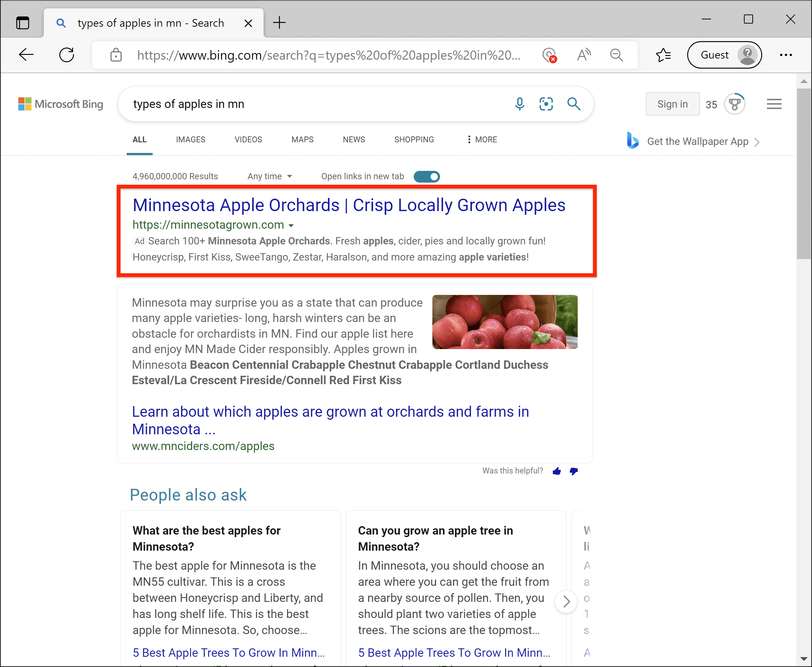This screenshot has height=667, width=812.
Task: Switch to the SHOPPING tab
Action: (414, 139)
